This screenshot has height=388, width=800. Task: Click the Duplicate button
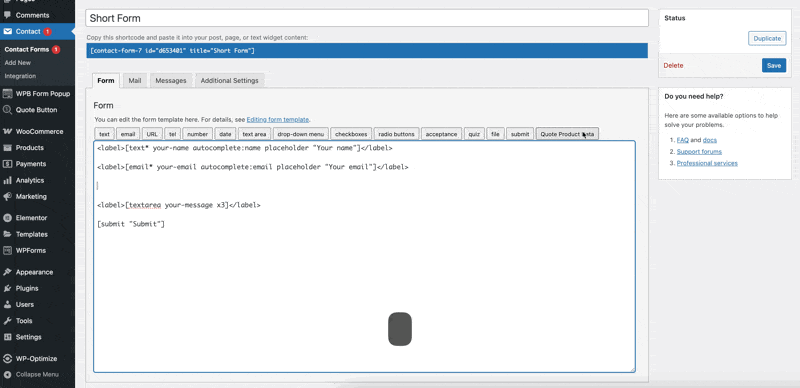pos(767,38)
